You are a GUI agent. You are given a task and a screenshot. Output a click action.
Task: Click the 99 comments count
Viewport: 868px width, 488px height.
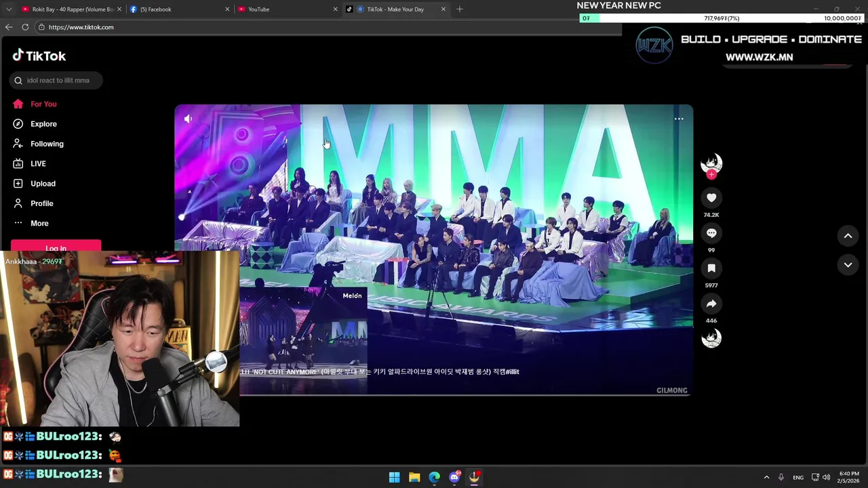(x=711, y=250)
